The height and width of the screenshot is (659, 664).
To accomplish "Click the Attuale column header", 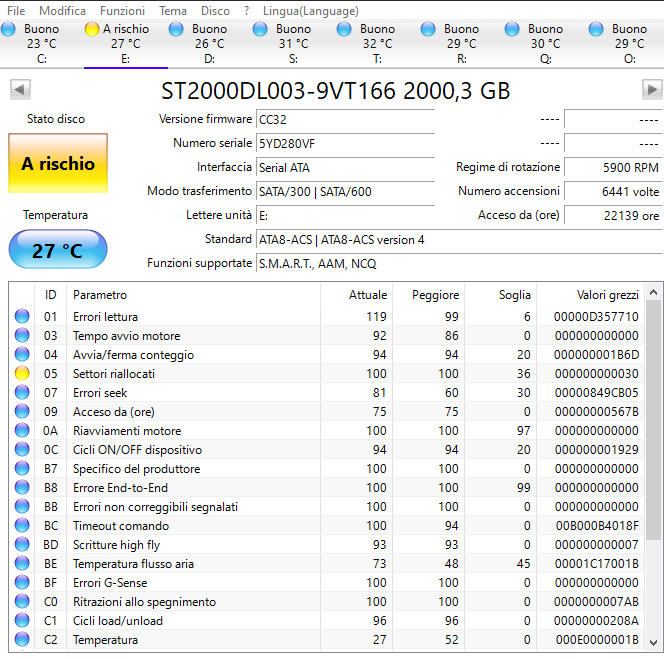I will [357, 294].
